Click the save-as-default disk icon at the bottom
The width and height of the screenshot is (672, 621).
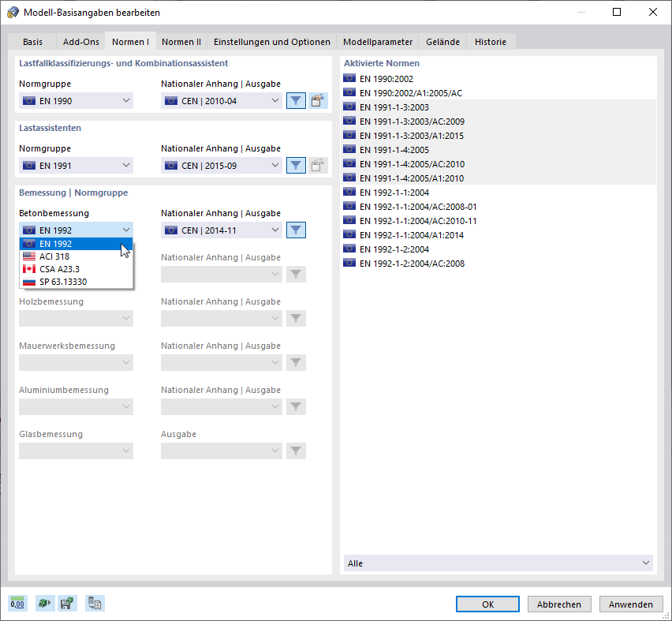point(67,604)
